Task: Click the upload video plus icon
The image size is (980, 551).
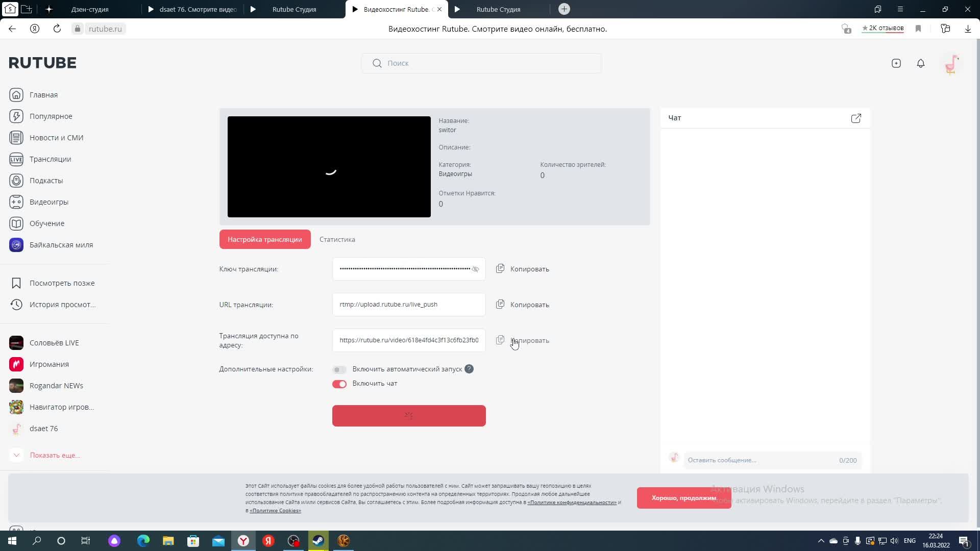Action: 896,63
